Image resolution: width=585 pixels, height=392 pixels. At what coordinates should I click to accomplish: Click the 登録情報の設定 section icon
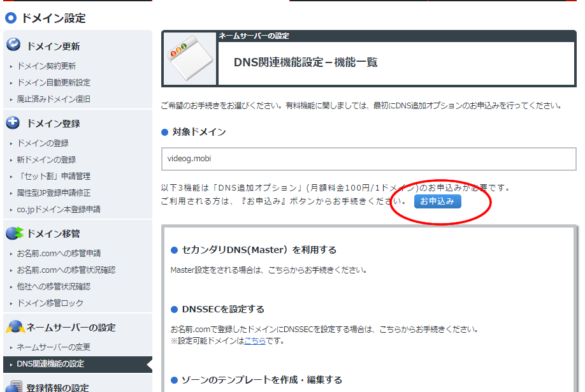[x=14, y=386]
